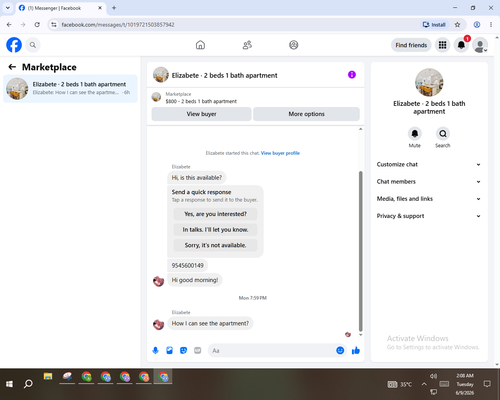The image size is (500, 400).
Task: Expand Media, files and links section
Action: point(429,199)
